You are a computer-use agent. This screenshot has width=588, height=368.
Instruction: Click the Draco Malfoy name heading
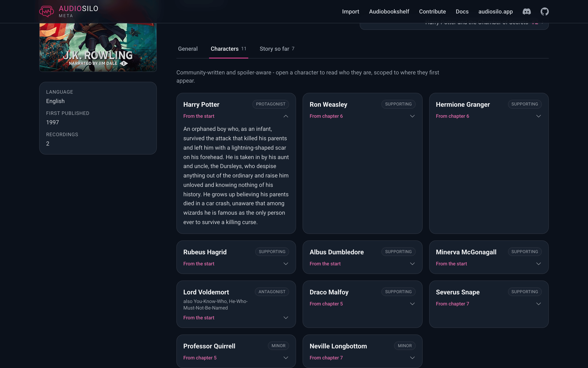tap(329, 292)
